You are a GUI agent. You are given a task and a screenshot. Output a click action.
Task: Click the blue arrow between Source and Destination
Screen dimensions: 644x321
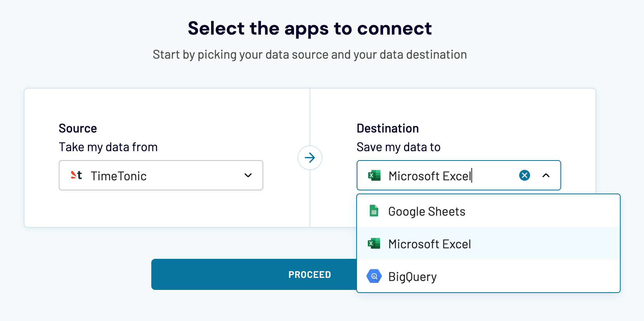310,158
